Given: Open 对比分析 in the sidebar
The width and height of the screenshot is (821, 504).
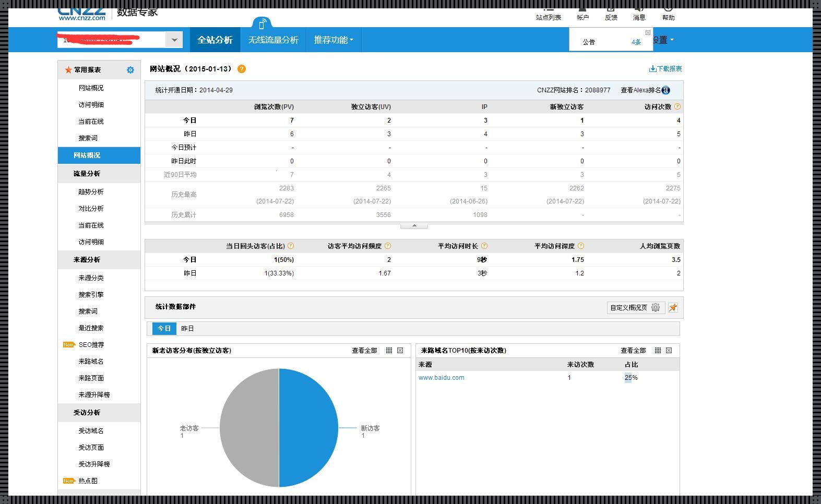Looking at the screenshot, I should point(91,209).
